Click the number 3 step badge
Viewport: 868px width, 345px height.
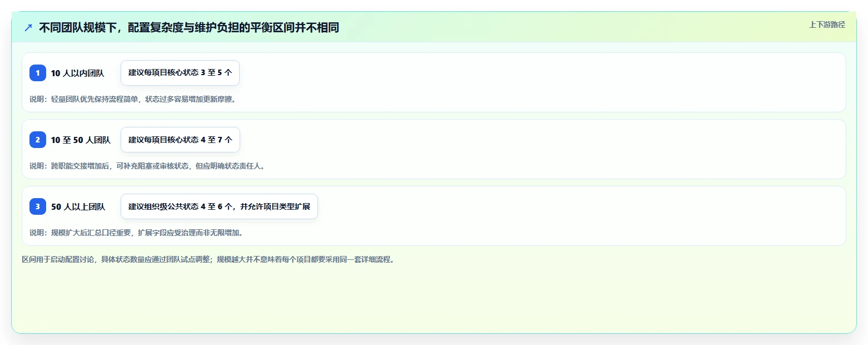[38, 206]
